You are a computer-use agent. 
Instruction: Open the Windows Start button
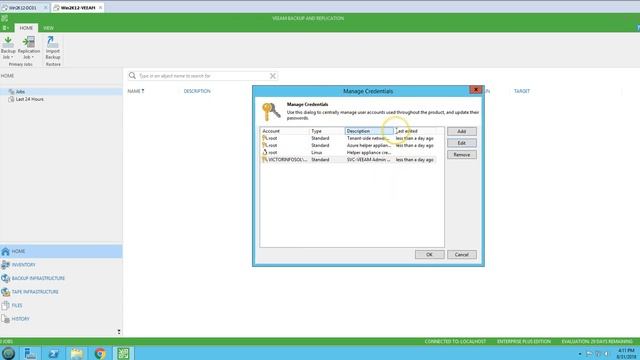[9, 353]
